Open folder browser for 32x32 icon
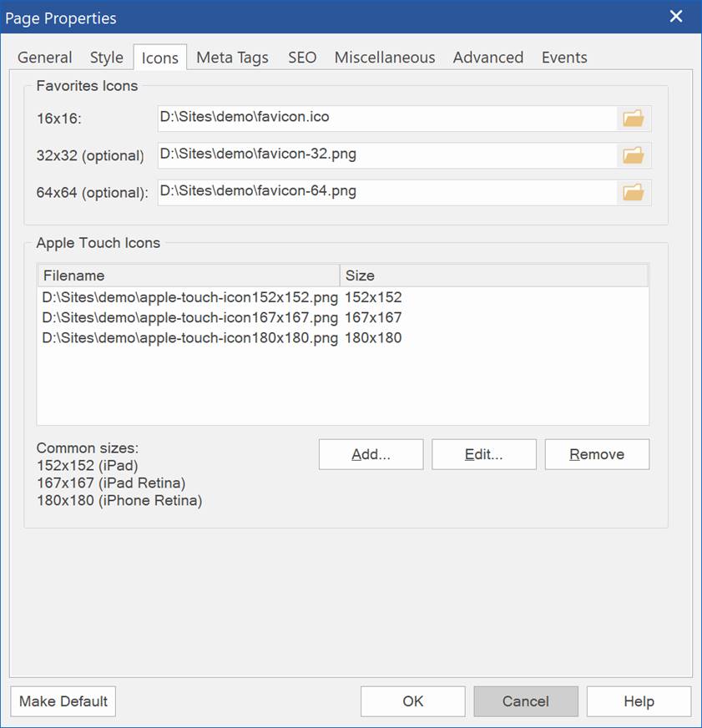Screen dimensions: 702x728 point(634,155)
